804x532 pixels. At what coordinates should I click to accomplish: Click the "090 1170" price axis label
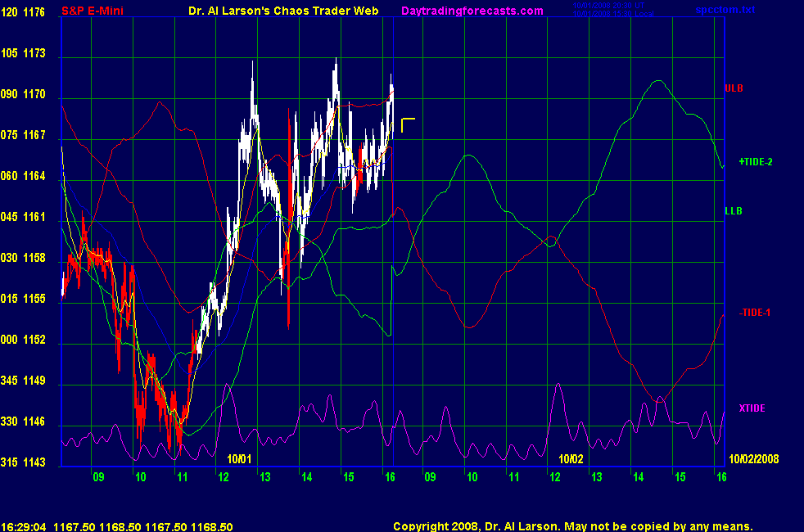coord(23,94)
